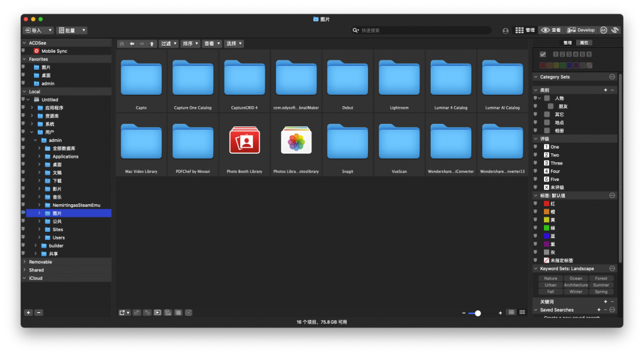Check the 其它 category checkbox
This screenshot has width=644, height=355.
[x=547, y=114]
